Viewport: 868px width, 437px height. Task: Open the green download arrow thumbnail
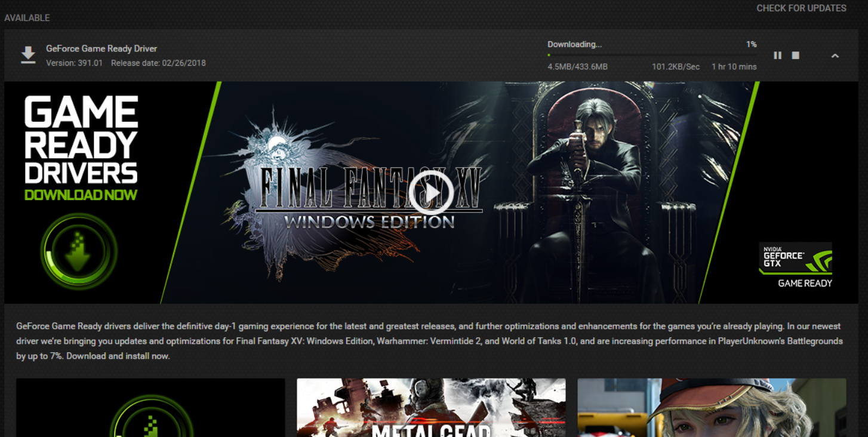(x=150, y=408)
